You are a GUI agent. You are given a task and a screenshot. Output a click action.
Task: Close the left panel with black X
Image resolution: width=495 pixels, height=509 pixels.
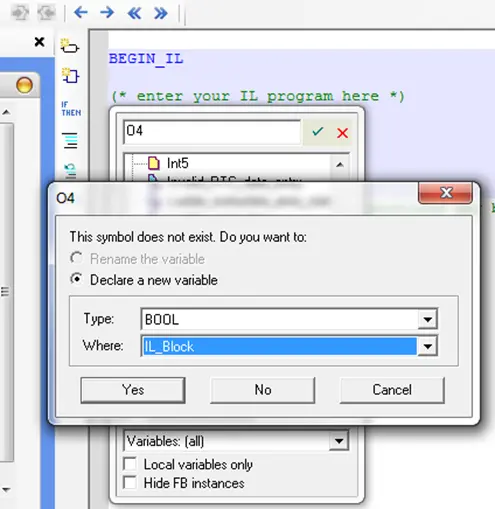[x=40, y=42]
